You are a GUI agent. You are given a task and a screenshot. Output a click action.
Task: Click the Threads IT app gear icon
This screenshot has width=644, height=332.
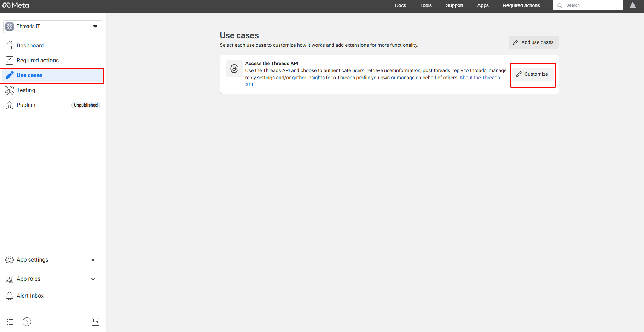(x=10, y=27)
